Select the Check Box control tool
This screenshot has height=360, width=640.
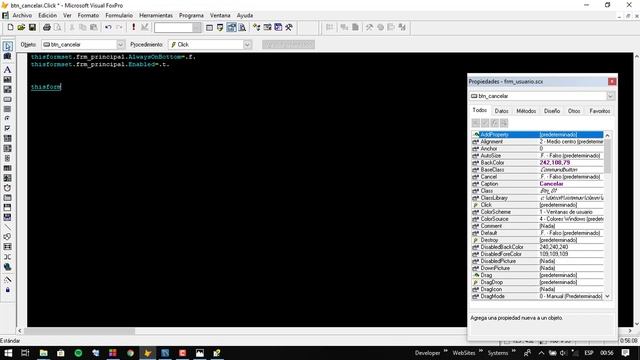[x=7, y=129]
